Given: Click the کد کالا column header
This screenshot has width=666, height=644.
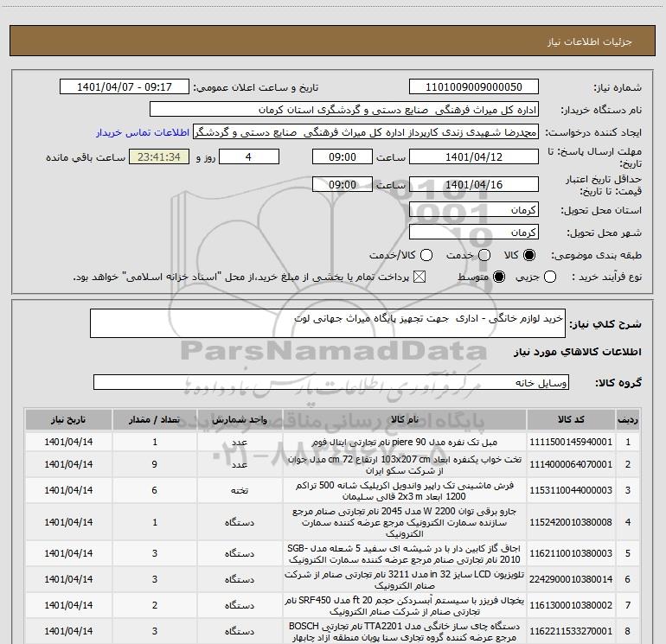Looking at the screenshot, I should (x=571, y=419).
